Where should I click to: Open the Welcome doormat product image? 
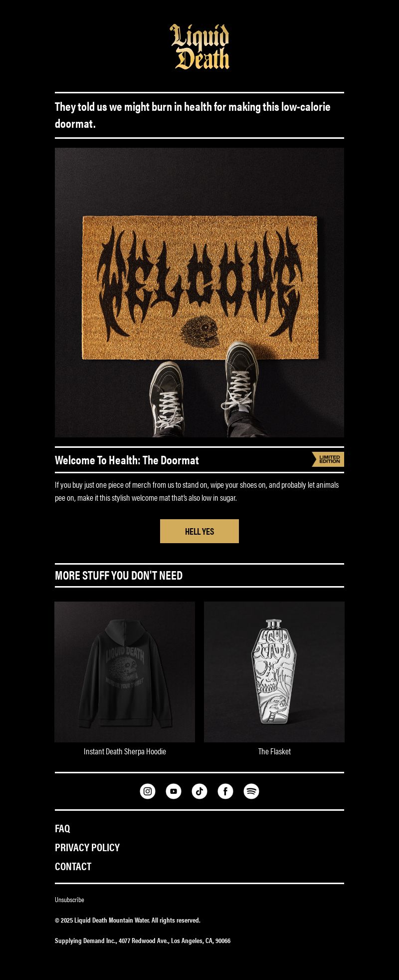[x=199, y=293]
